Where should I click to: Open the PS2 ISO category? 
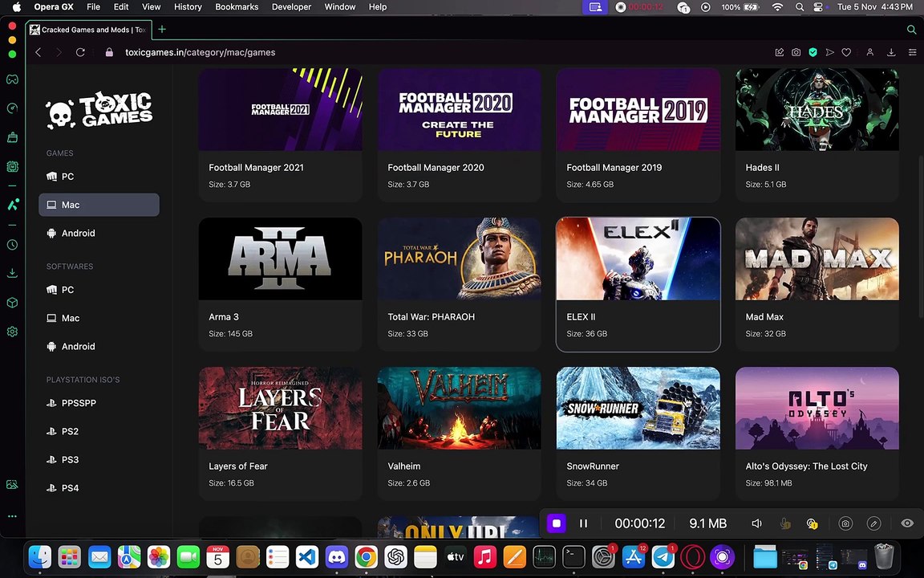pyautogui.click(x=99, y=431)
